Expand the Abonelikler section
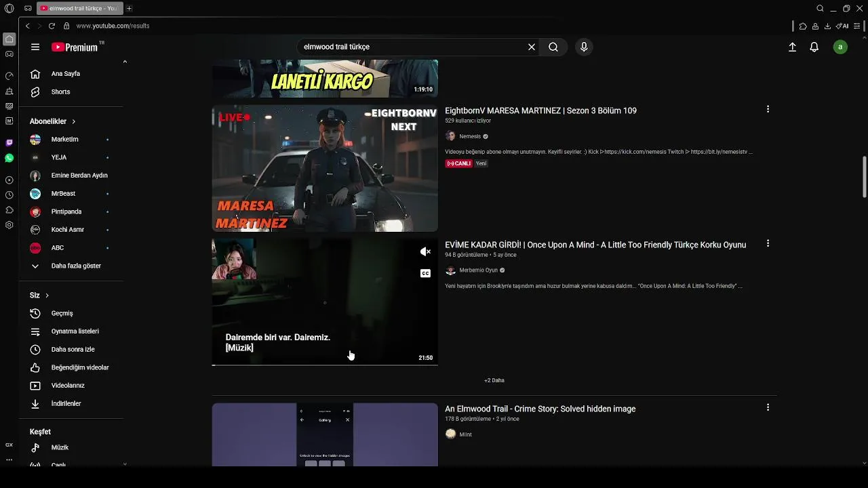Screen dimensions: 868x488 pos(52,121)
